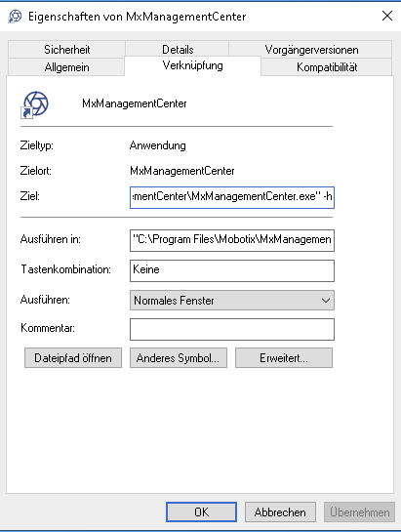The width and height of the screenshot is (401, 532).
Task: Click the Ausführen in path field
Action: (232, 240)
